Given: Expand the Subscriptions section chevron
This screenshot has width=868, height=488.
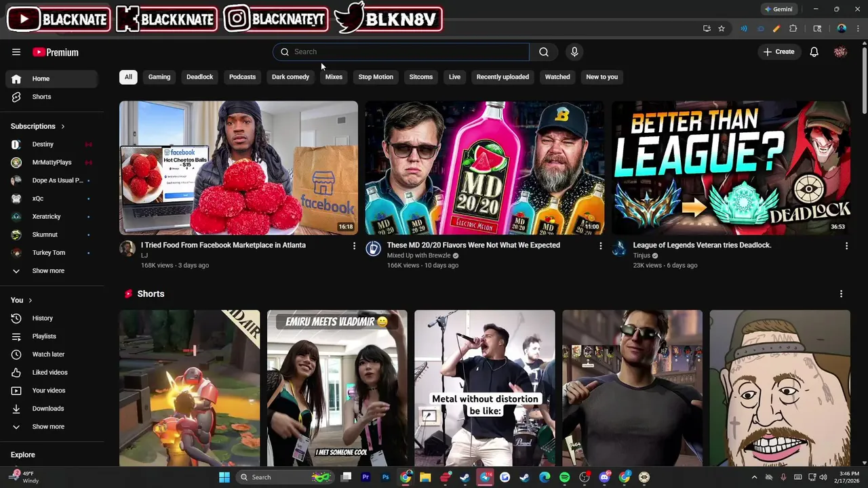Looking at the screenshot, I should pyautogui.click(x=63, y=126).
